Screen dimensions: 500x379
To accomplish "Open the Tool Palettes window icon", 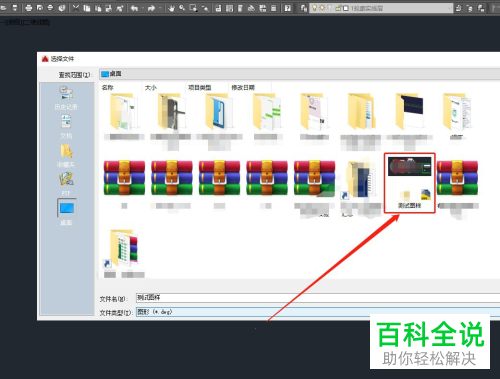I will tap(240, 8).
